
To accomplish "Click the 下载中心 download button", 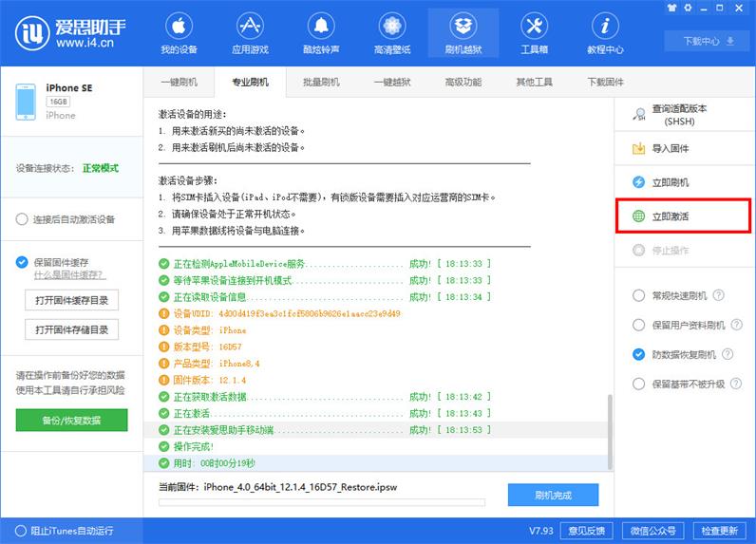I will click(708, 41).
